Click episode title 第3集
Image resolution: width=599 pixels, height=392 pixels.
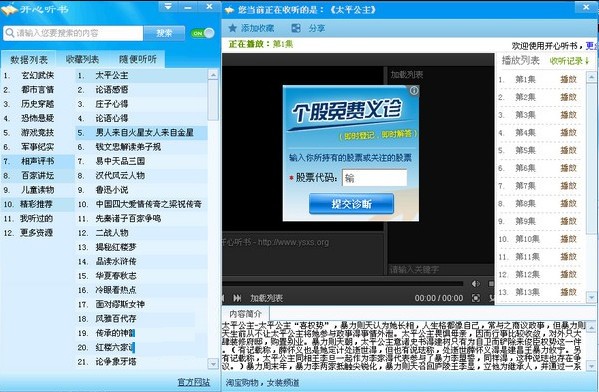click(x=525, y=115)
